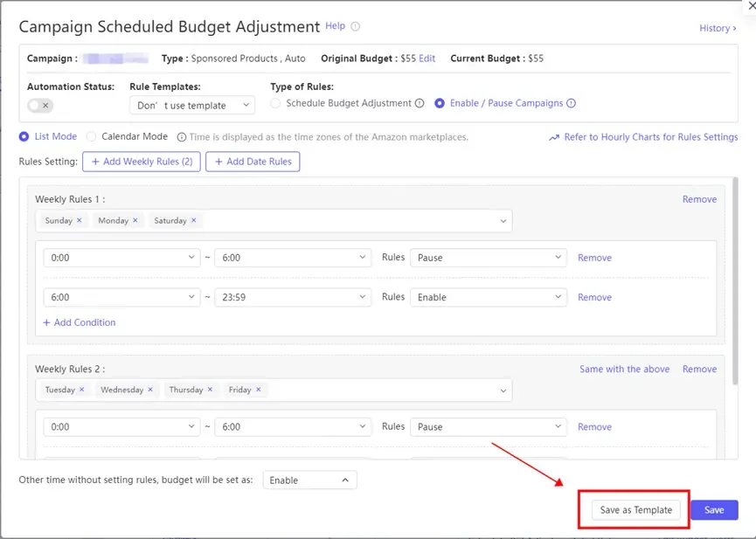Click the hourly charts trend icon

tap(554, 137)
